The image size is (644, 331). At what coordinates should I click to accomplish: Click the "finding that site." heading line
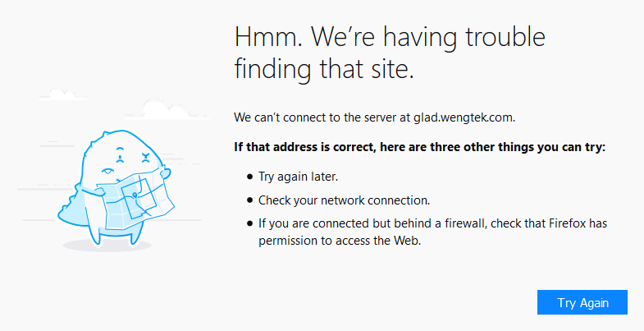point(324,69)
